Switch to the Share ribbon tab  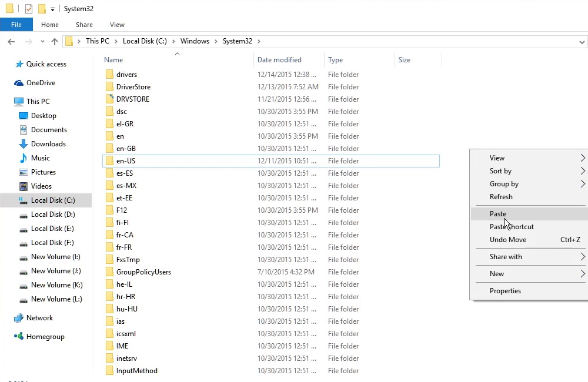(x=84, y=25)
